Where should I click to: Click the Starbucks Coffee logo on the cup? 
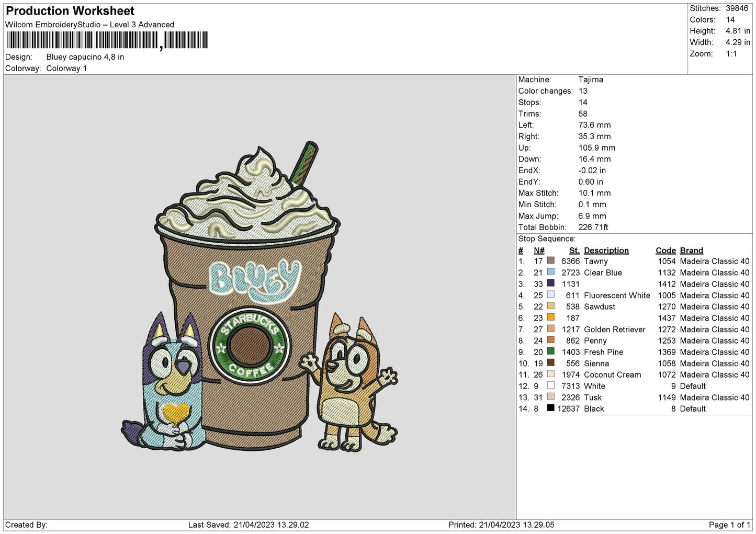click(x=250, y=346)
